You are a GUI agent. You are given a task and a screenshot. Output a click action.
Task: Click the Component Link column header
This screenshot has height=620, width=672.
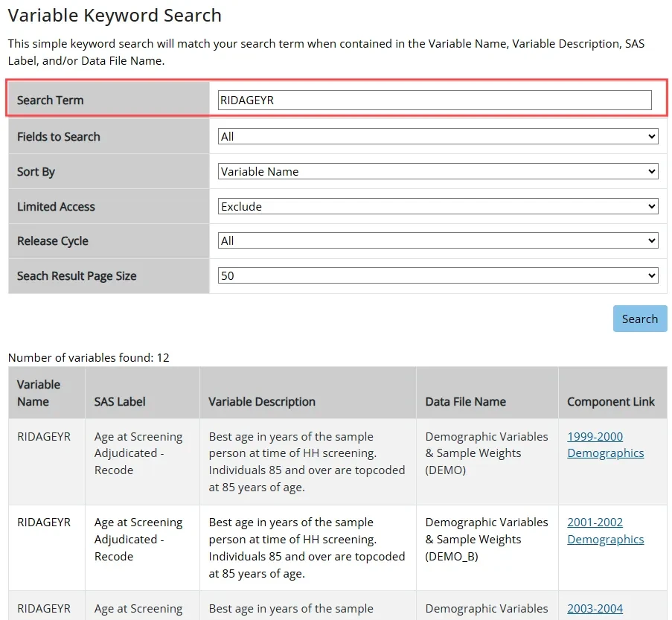click(x=610, y=401)
